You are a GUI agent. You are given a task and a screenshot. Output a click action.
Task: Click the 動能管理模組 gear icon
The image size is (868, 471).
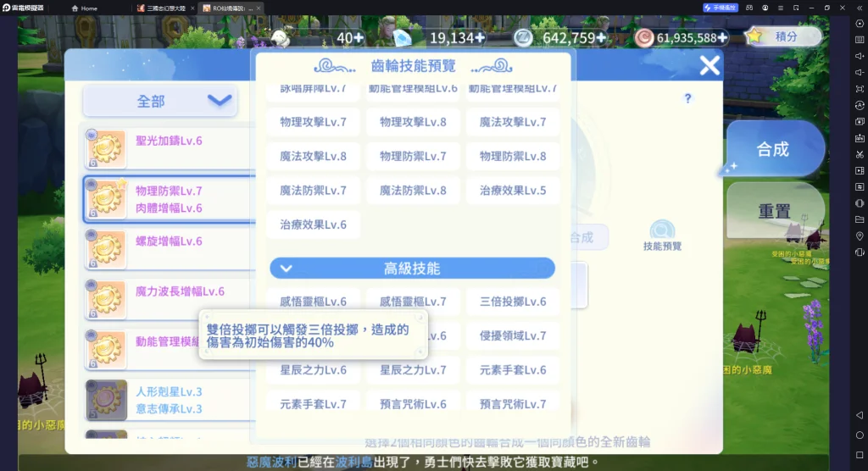(x=106, y=349)
